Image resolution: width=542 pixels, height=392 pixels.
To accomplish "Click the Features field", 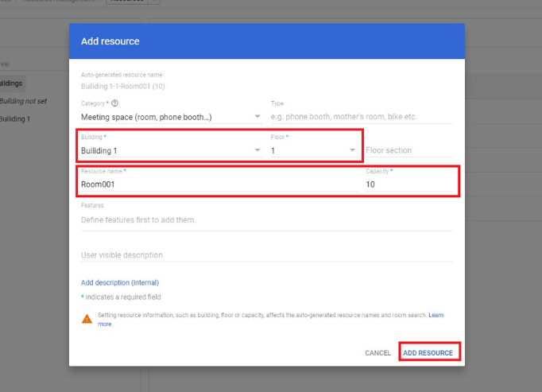I will pyautogui.click(x=267, y=220).
